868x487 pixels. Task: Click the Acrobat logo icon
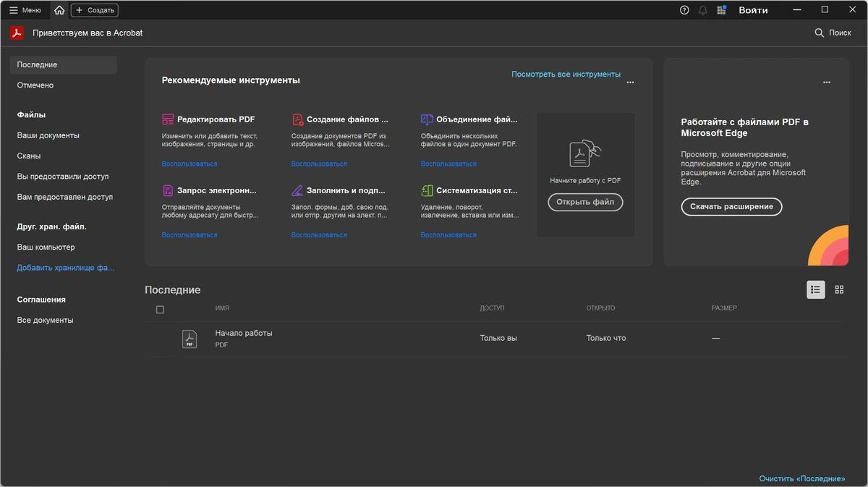point(17,33)
